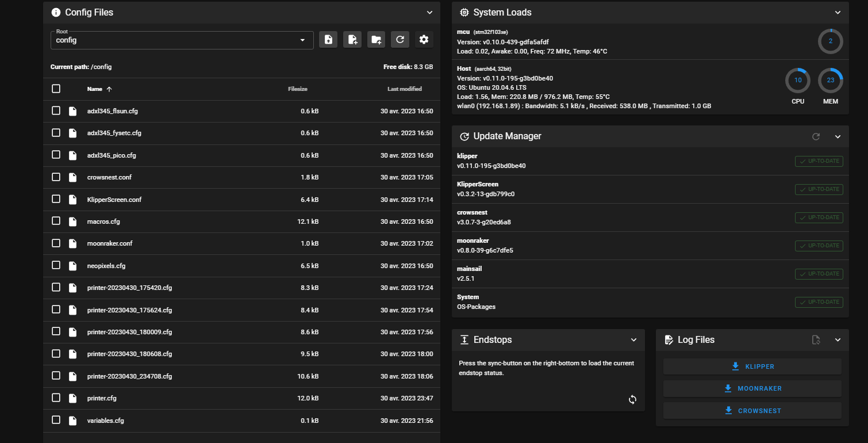
Task: Collapse the Endstops panel
Action: point(633,340)
